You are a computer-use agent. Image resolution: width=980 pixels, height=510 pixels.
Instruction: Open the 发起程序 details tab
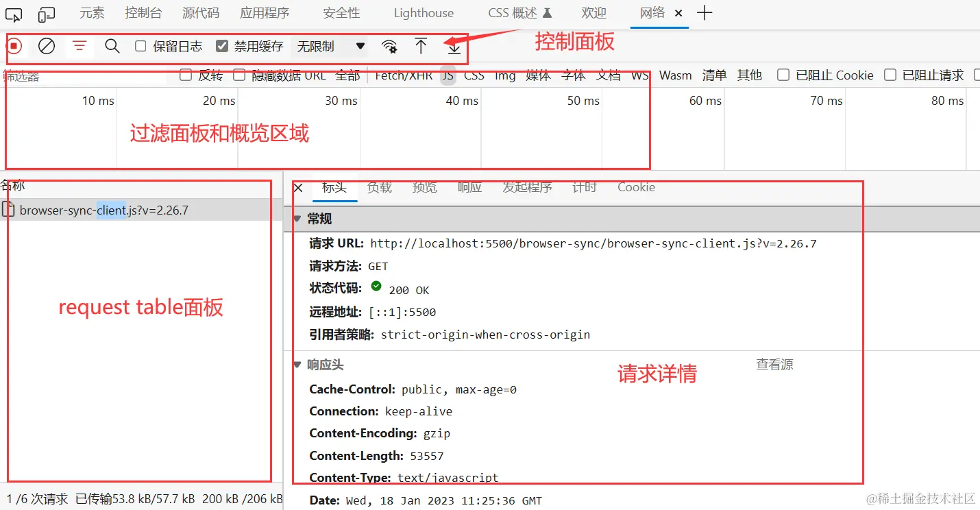pos(527,187)
